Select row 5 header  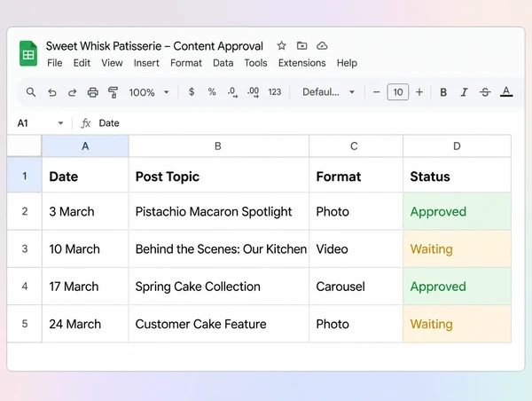pos(25,324)
